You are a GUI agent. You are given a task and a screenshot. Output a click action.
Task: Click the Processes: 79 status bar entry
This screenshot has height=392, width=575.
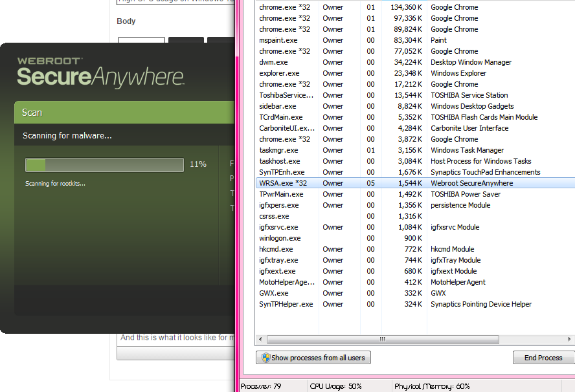coord(261,386)
